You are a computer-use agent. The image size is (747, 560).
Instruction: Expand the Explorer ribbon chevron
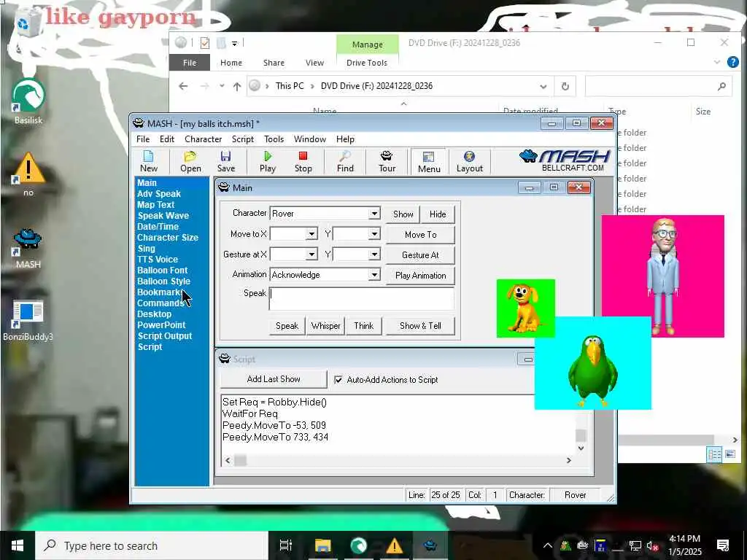coord(717,63)
